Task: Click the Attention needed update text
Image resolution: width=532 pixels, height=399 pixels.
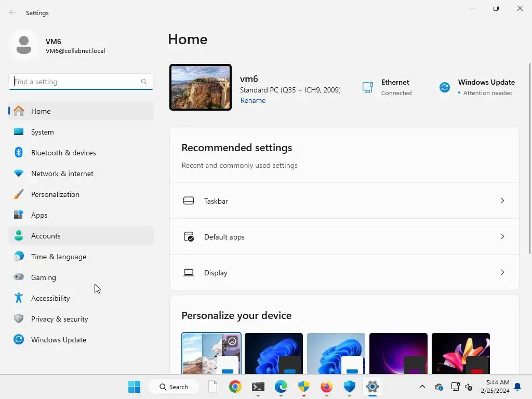Action: pyautogui.click(x=487, y=93)
